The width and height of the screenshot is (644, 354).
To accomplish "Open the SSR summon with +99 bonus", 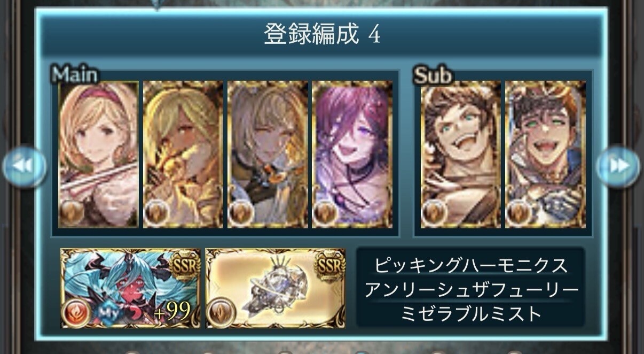I will coord(131,288).
